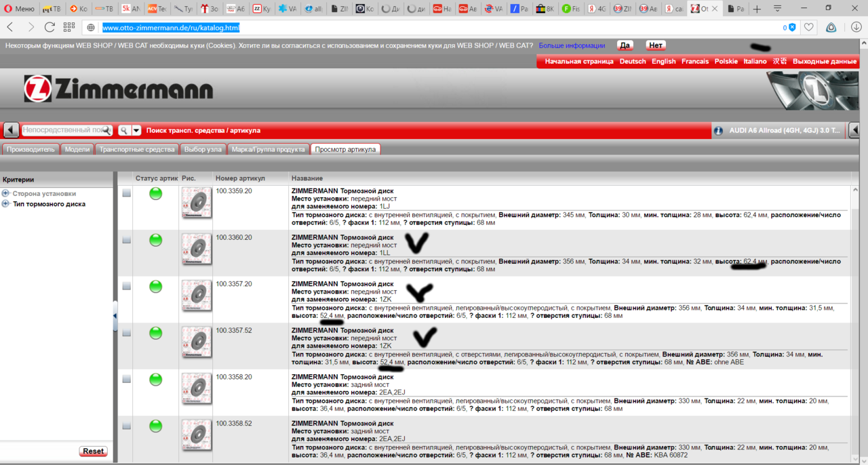
Task: Select the Просмотр артикула tab
Action: (x=345, y=149)
